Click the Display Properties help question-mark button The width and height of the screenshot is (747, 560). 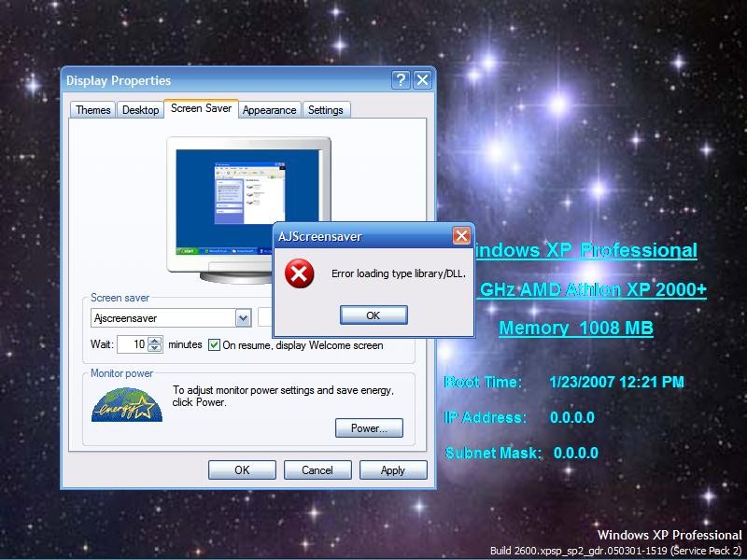pos(401,80)
